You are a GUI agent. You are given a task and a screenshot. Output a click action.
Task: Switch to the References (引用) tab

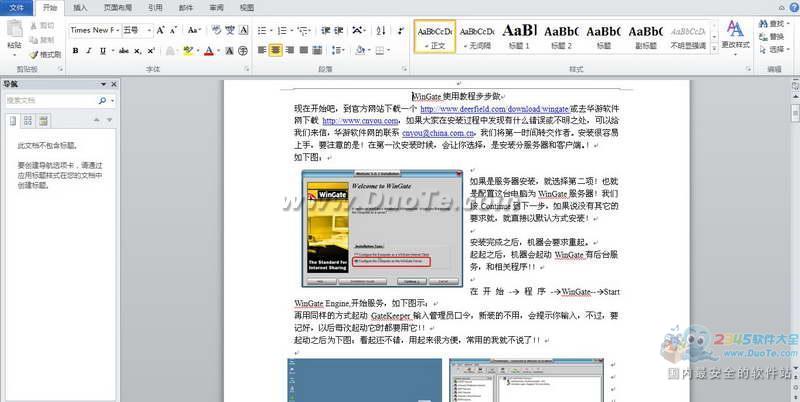155,8
